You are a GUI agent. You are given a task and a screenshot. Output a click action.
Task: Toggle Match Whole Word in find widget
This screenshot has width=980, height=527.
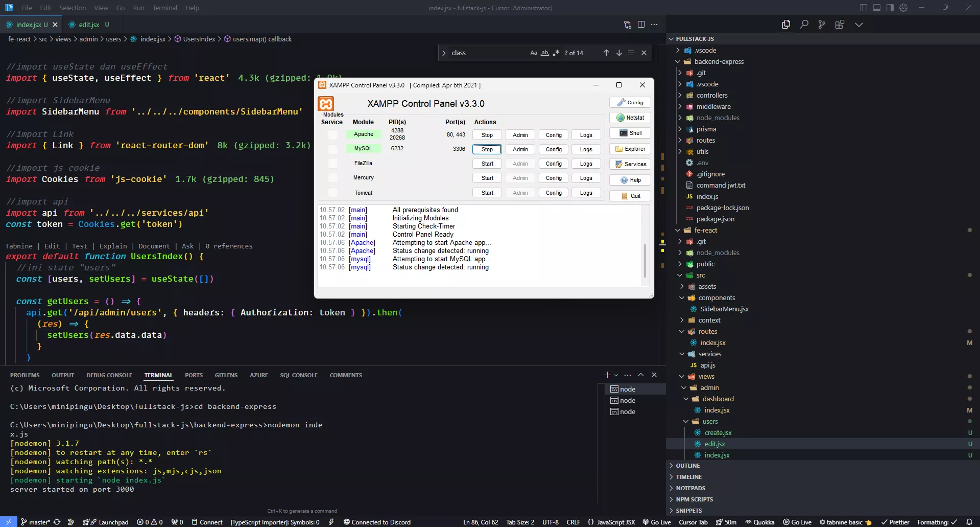(545, 53)
